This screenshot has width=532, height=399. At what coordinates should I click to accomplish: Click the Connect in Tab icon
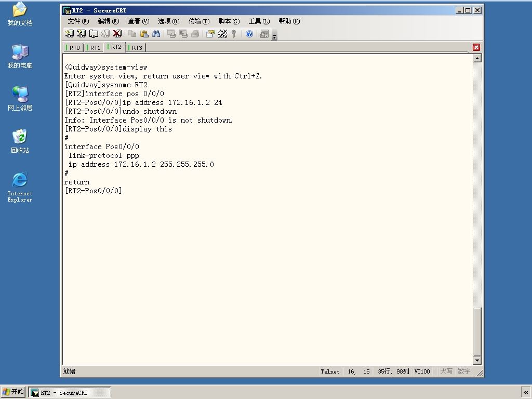94,34
